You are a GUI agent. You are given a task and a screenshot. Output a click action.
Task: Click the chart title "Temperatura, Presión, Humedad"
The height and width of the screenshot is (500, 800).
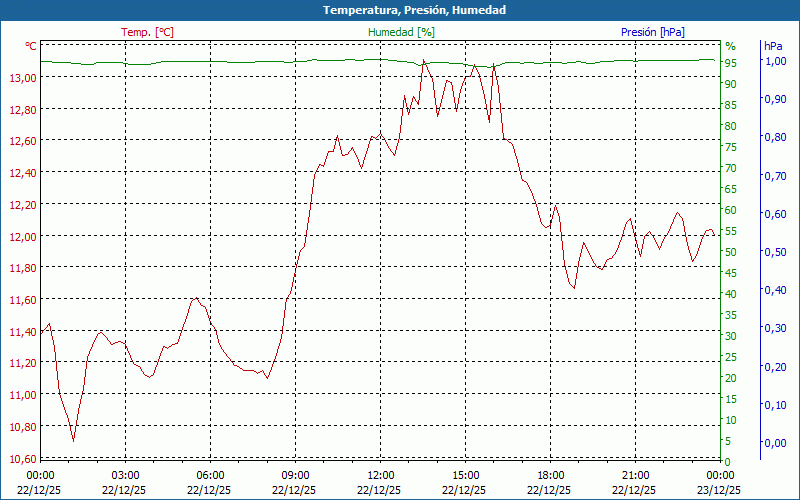(x=400, y=10)
